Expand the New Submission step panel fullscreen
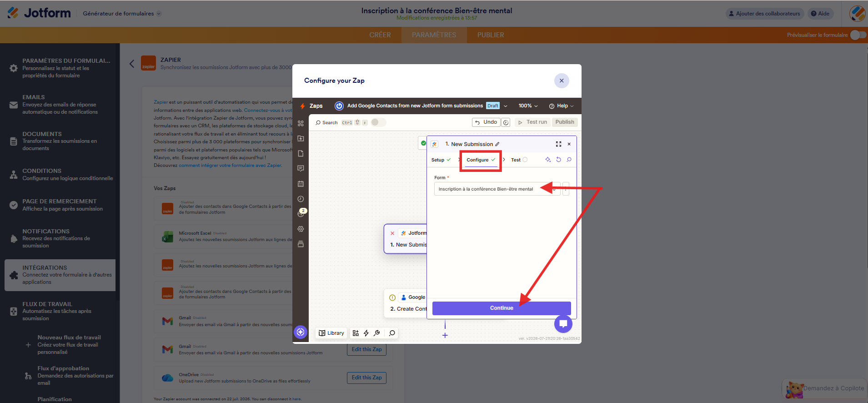The image size is (868, 403). point(558,144)
